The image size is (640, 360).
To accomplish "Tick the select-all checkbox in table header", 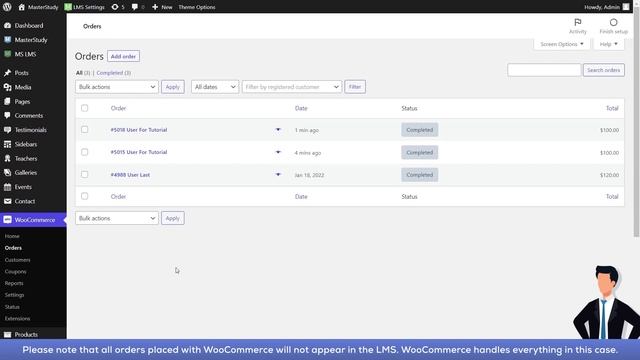I will click(x=84, y=108).
